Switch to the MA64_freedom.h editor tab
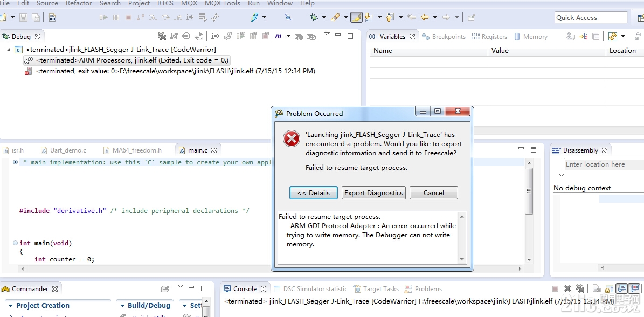The height and width of the screenshot is (317, 644). coord(132,150)
